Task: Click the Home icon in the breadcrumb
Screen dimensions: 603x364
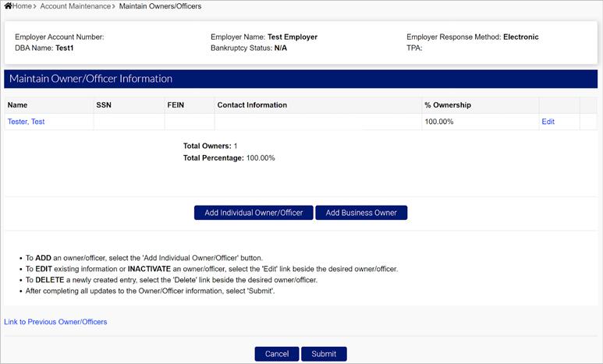Action: click(8, 6)
